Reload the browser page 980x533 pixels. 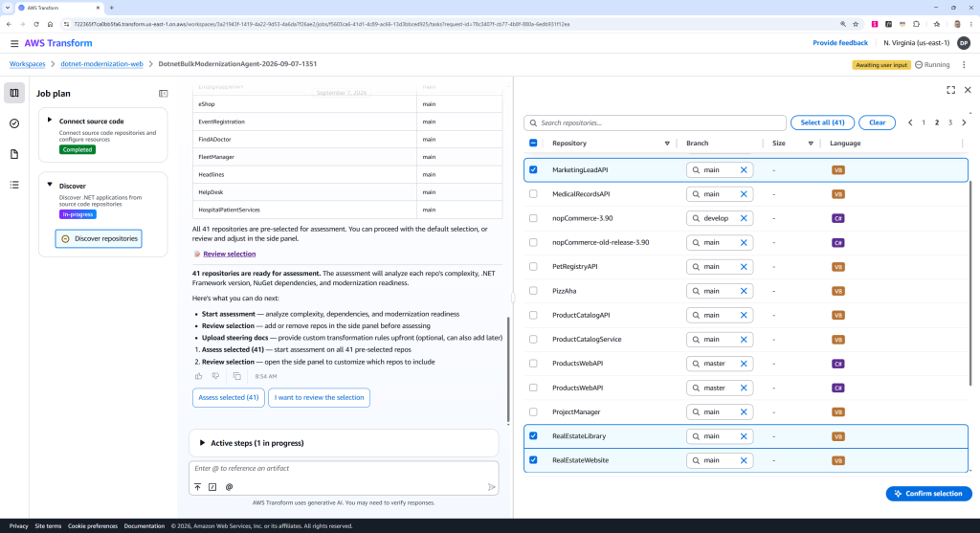pos(35,24)
